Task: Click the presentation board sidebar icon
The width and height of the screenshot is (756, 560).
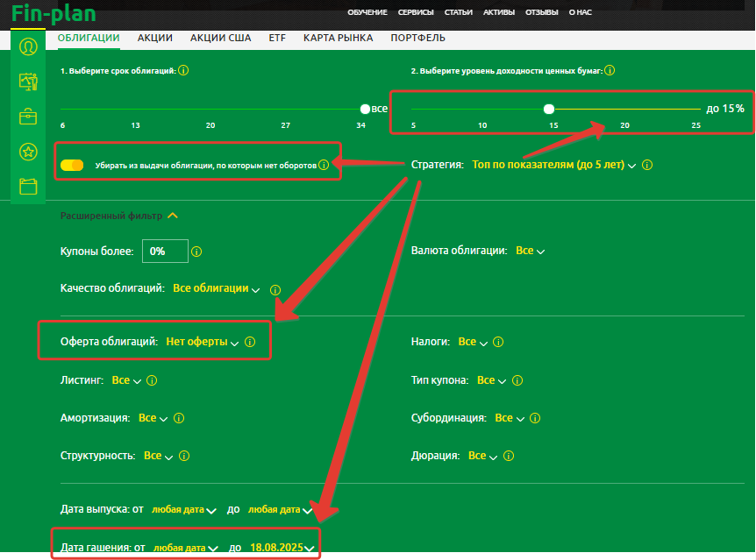Action: pyautogui.click(x=28, y=82)
